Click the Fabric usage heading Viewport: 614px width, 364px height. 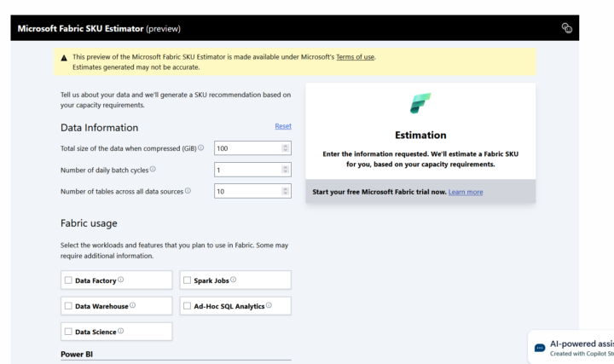pyautogui.click(x=89, y=223)
